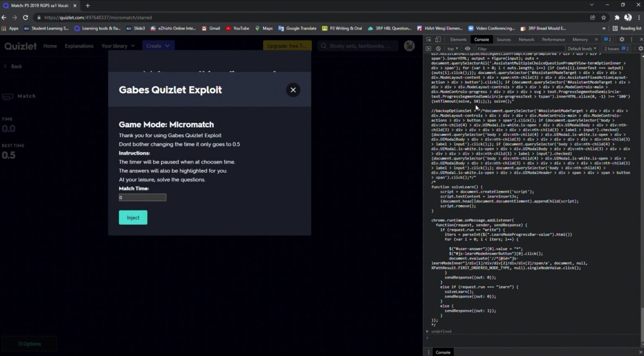This screenshot has width=644, height=356.
Task: Expand the Your library dropdown
Action: [118, 46]
